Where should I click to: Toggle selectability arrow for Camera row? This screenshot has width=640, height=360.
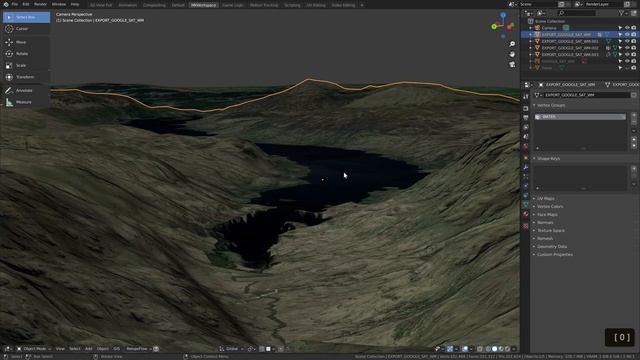620,28
